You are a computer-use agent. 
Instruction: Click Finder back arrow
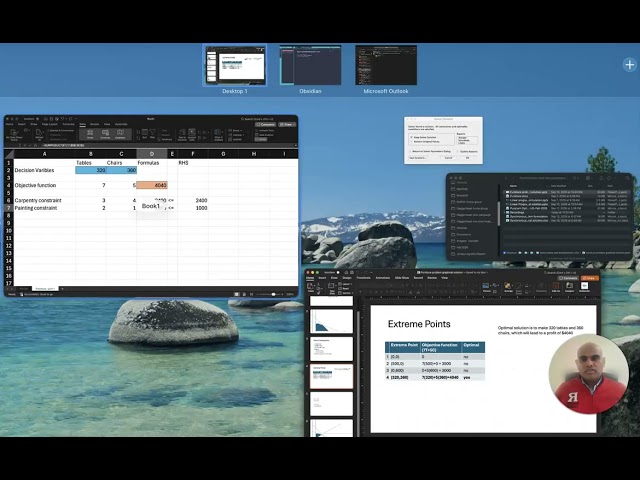[x=506, y=178]
